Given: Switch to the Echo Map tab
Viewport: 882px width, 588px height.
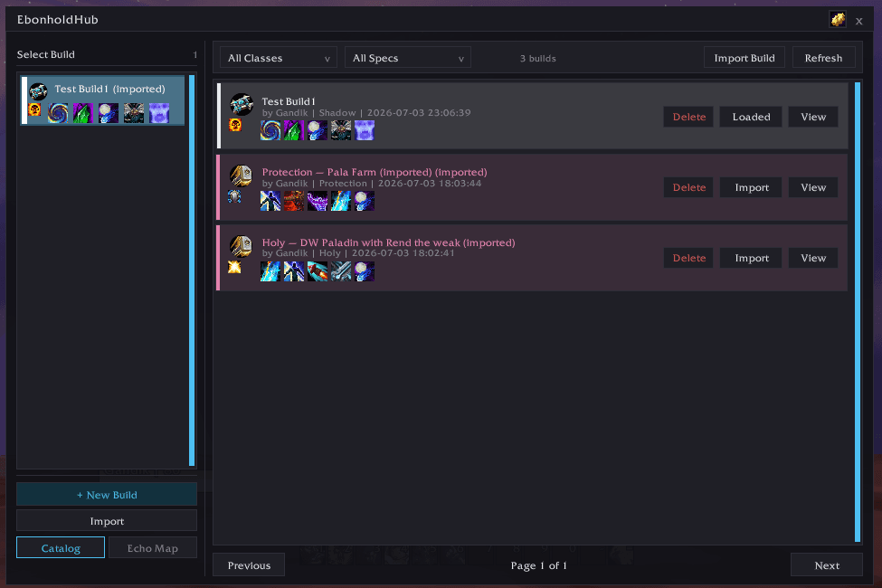Looking at the screenshot, I should 153,547.
